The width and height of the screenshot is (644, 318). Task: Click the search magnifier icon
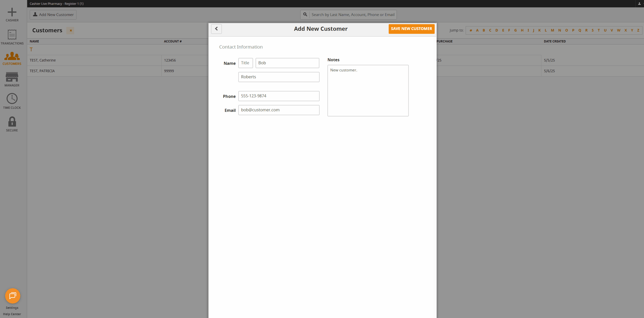click(x=305, y=14)
